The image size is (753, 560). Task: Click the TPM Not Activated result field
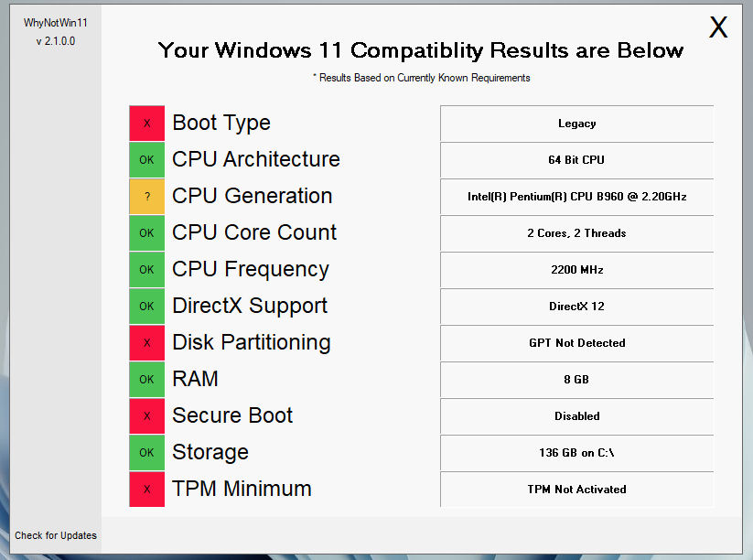(576, 490)
